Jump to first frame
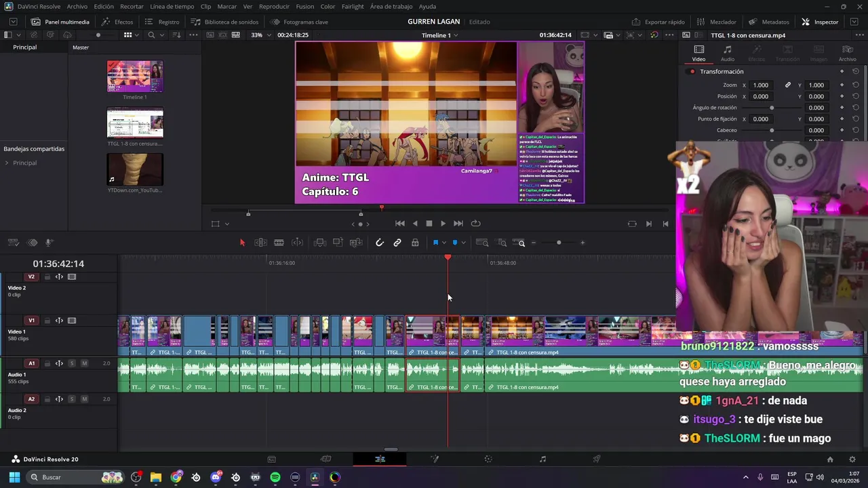Viewport: 868px width, 488px height. tap(400, 224)
